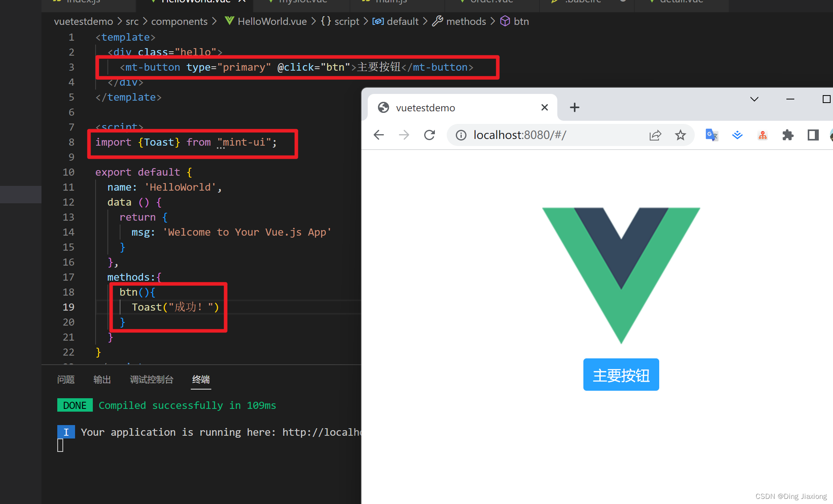Bookmark page with star icon
The height and width of the screenshot is (504, 833).
point(680,135)
